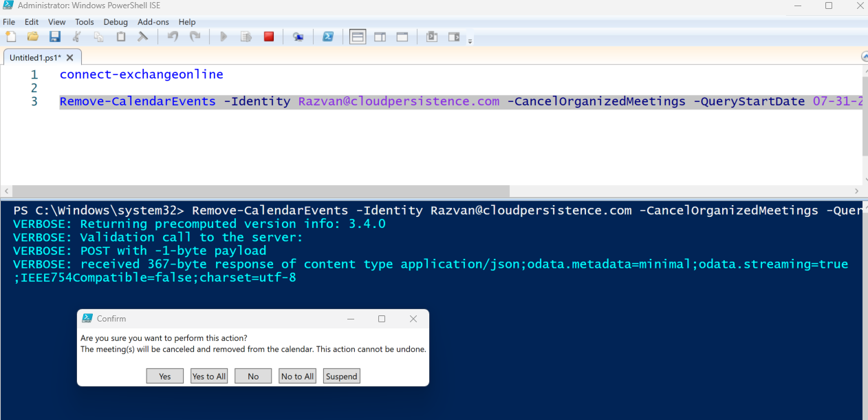The height and width of the screenshot is (420, 868).
Task: Minimize the Confirm dialog window
Action: coord(351,319)
